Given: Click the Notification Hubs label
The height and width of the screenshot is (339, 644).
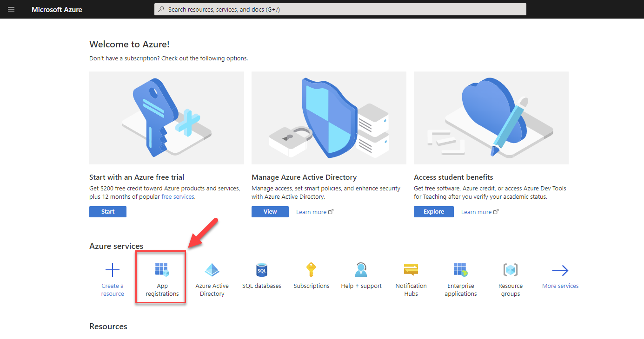Looking at the screenshot, I should point(411,290).
